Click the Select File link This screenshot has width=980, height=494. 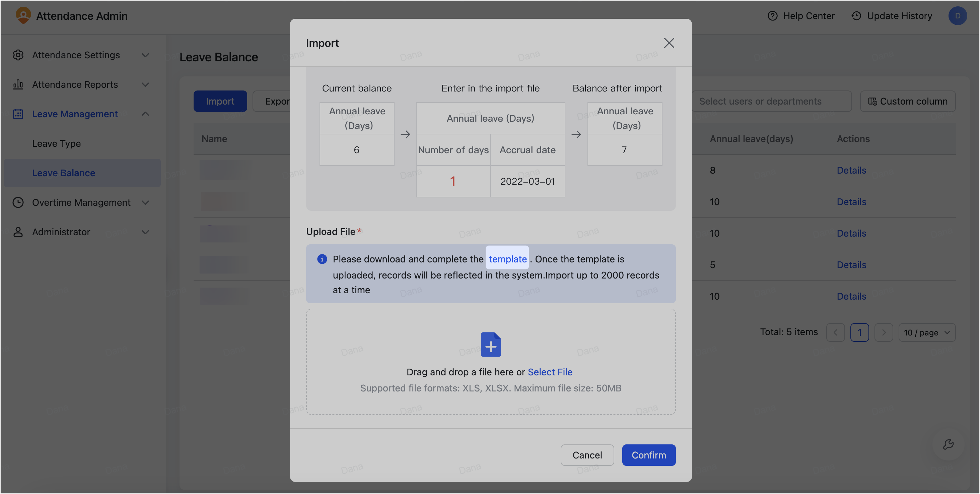tap(550, 372)
